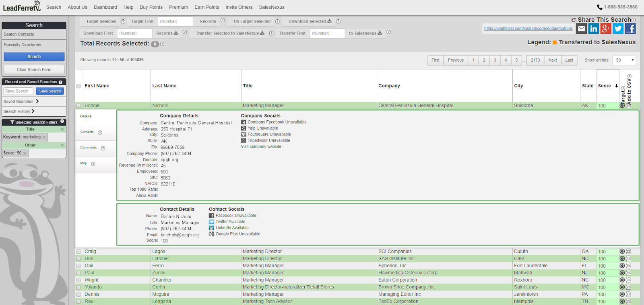Viewport: 644px width, 305px height.
Task: Click the LeadFerret logo
Action: tap(22, 7)
